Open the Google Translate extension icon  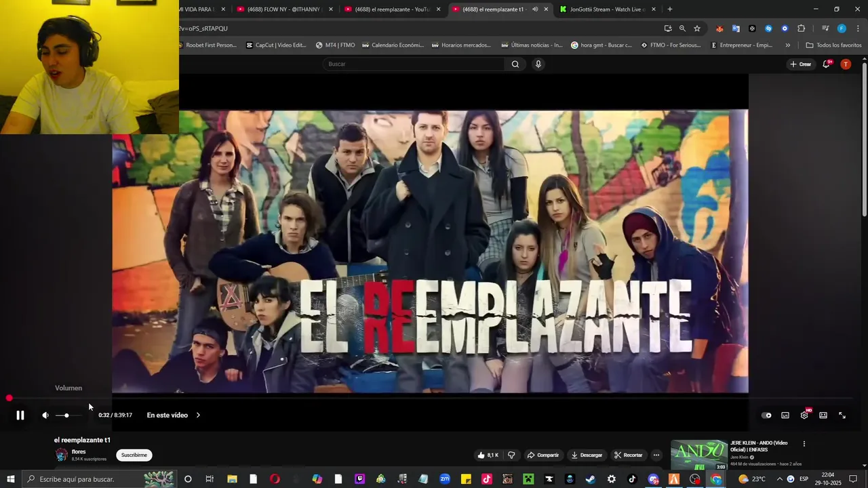tap(736, 28)
